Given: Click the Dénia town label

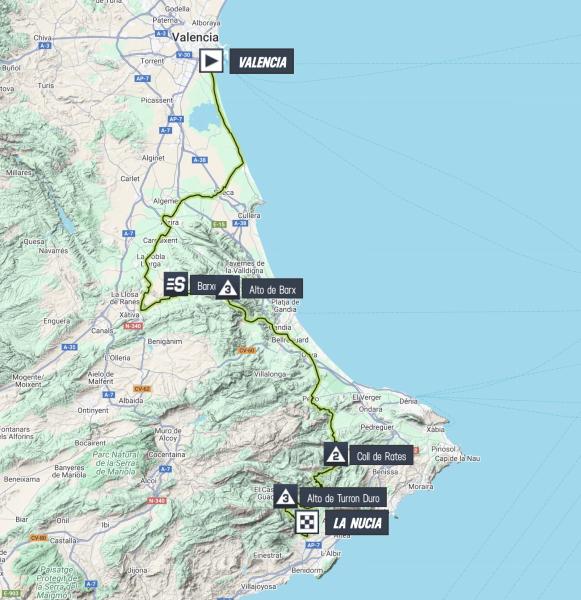Looking at the screenshot, I should 408,401.
